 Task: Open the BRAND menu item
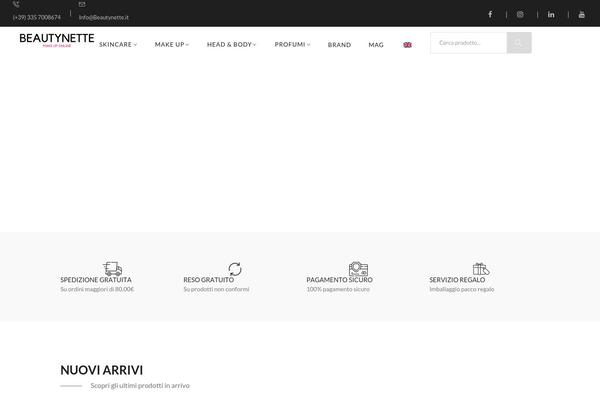click(339, 45)
